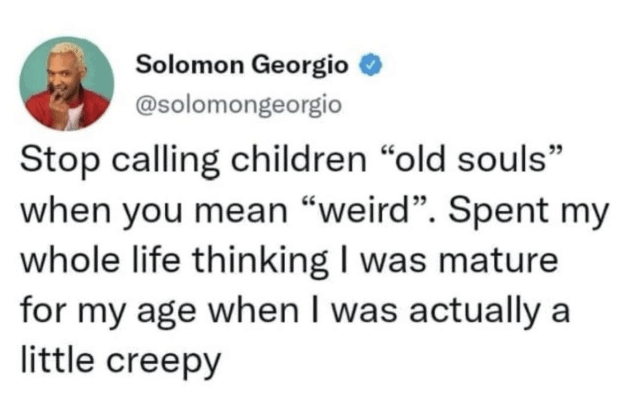Open the profile picture avatar
This screenshot has width=628, height=416.
66,84
